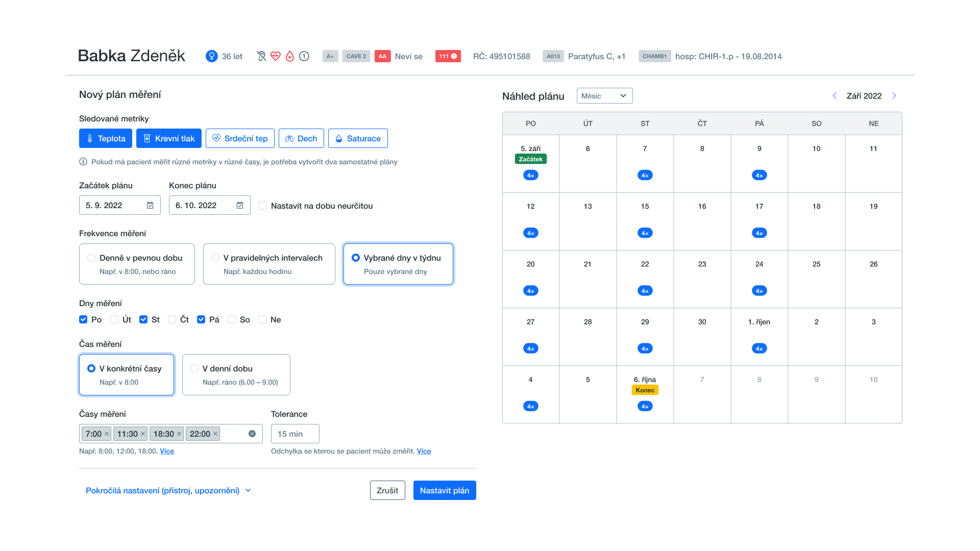Uncheck the Pá day checkbox
Viewport: 980px width, 551px height.
point(201,319)
